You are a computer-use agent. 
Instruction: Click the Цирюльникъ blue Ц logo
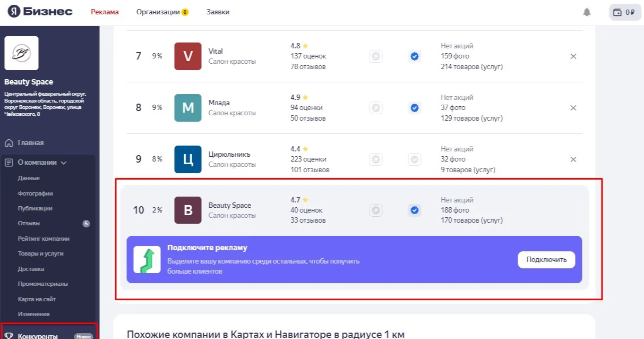click(x=188, y=159)
